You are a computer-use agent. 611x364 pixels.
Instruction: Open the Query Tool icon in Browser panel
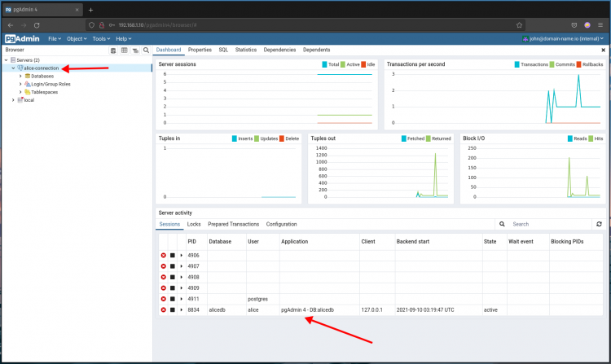[113, 50]
